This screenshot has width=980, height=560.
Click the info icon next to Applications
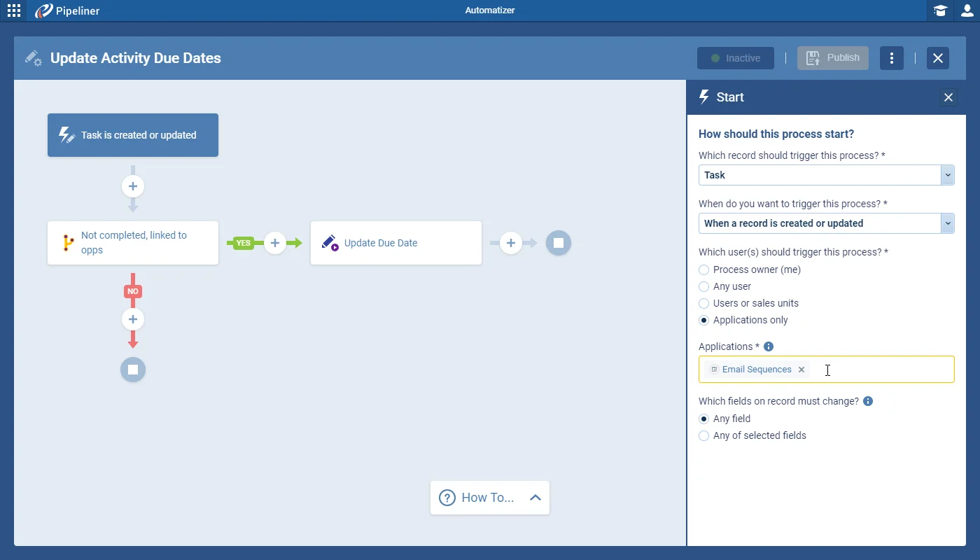(x=769, y=346)
